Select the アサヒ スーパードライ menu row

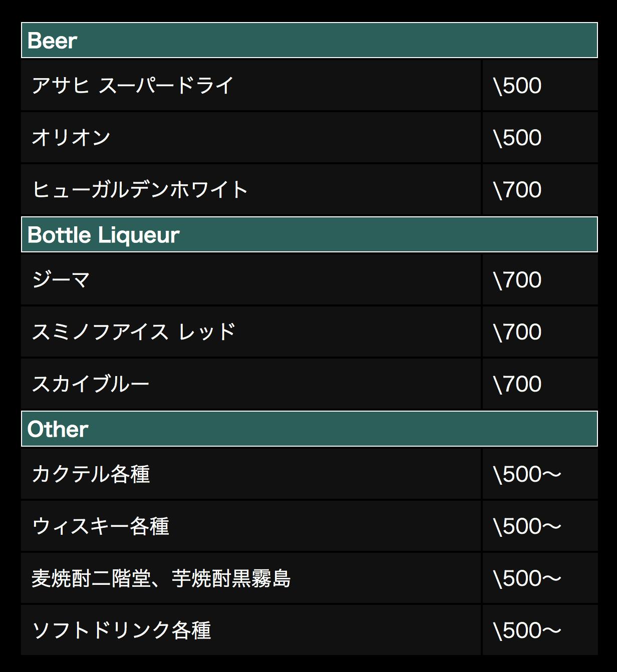pyautogui.click(x=133, y=86)
